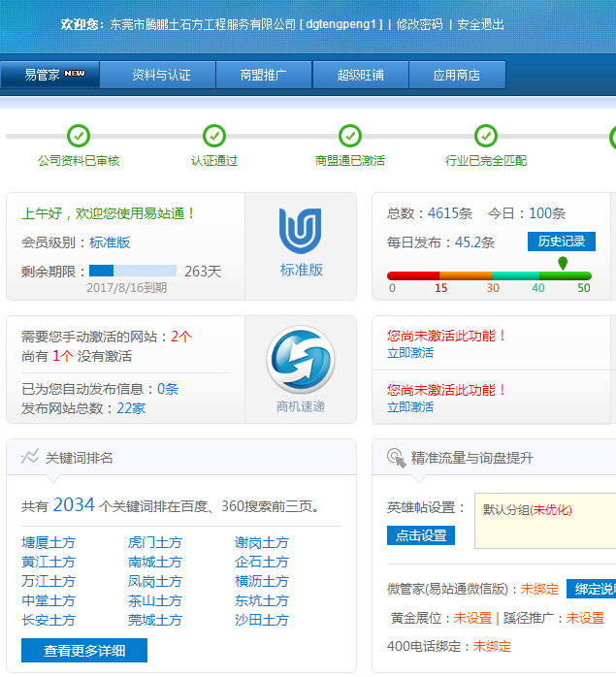
Task: Click the 商机速递 blue arrows icon
Action: [x=301, y=359]
